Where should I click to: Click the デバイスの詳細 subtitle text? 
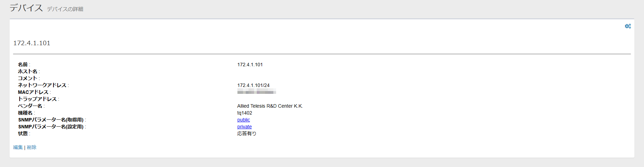[x=65, y=9]
